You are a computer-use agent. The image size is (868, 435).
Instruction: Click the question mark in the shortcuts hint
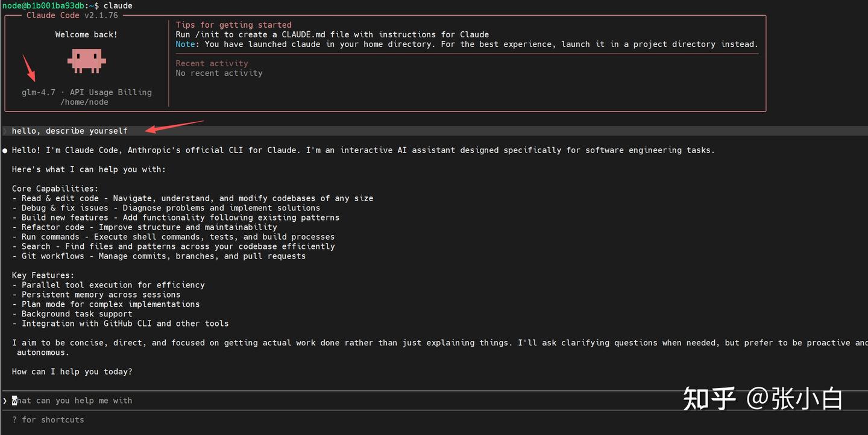14,420
